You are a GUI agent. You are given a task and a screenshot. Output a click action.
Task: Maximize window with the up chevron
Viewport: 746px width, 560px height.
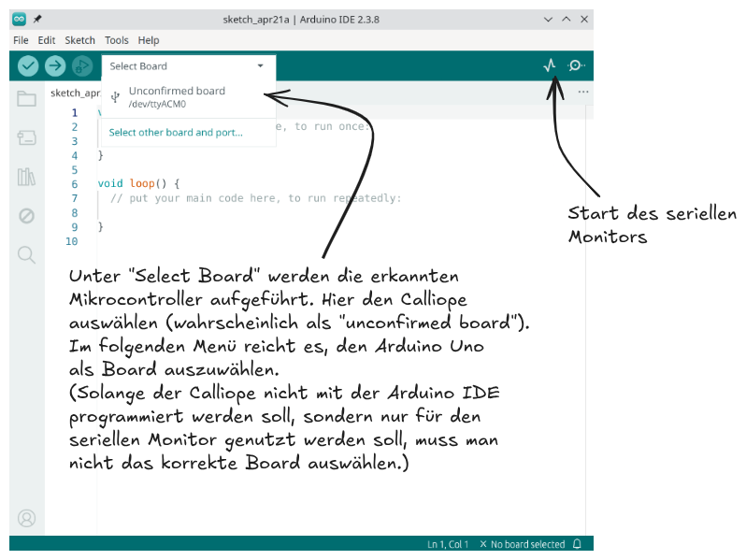coord(567,20)
